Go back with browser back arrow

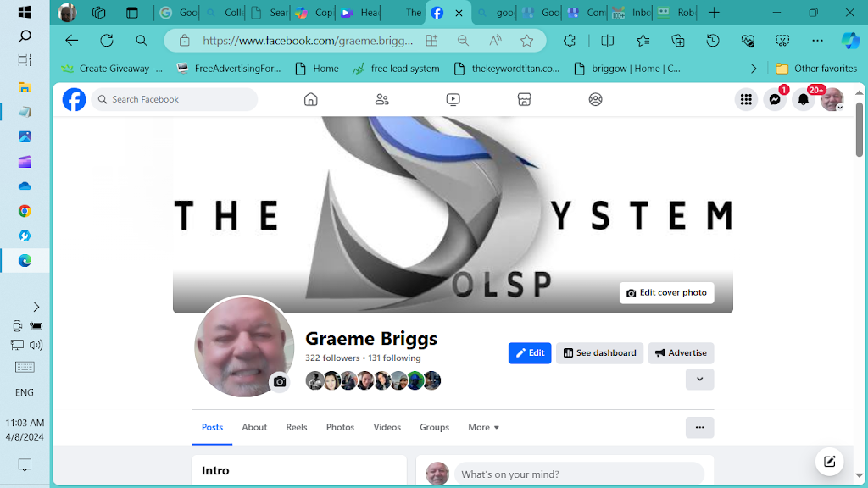point(72,41)
